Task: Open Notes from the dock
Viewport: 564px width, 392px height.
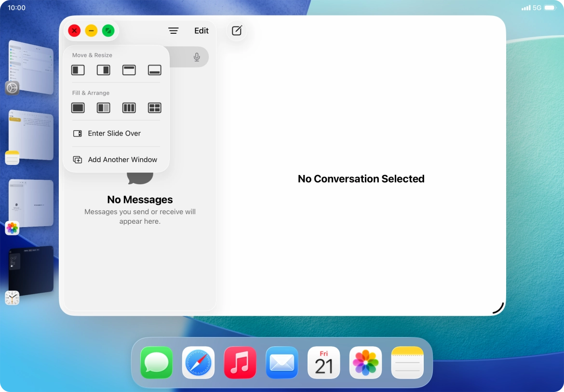Action: coord(407,363)
